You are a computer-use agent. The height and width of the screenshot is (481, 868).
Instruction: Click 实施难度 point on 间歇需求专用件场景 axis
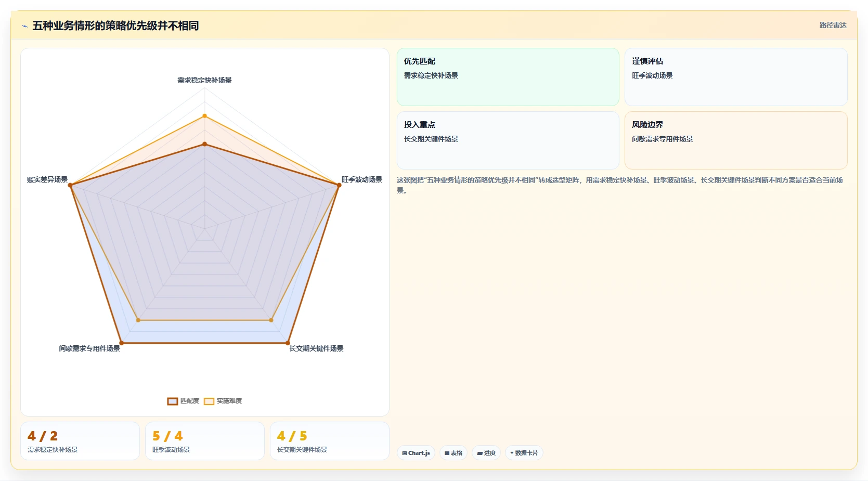point(138,320)
